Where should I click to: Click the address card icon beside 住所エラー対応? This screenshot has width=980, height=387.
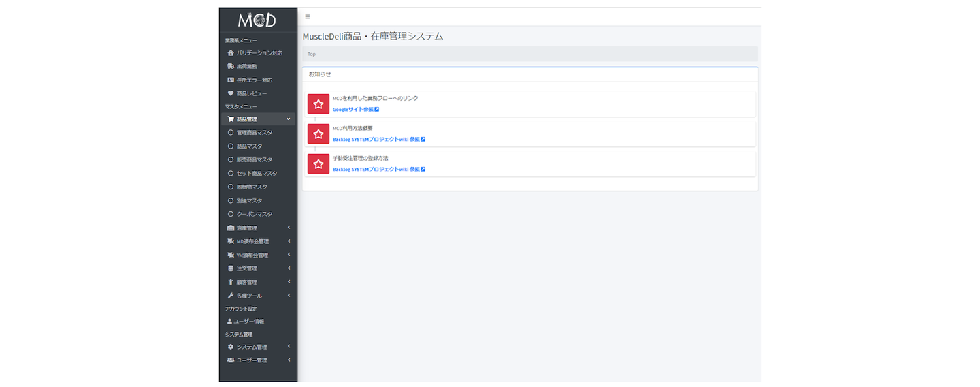[x=231, y=80]
